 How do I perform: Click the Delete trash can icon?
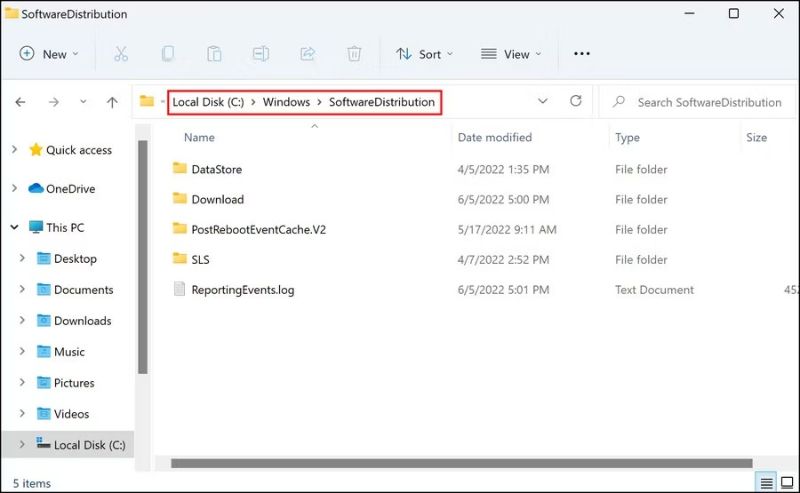[354, 54]
